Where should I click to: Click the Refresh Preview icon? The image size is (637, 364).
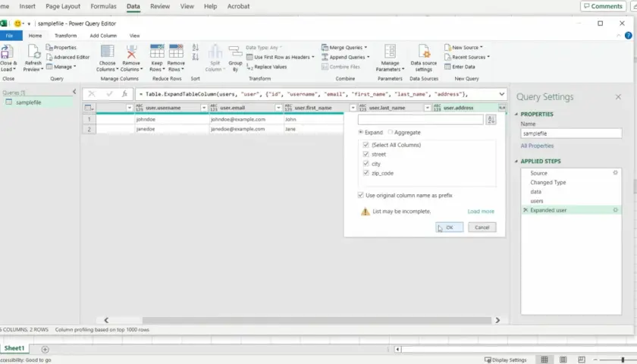[33, 52]
